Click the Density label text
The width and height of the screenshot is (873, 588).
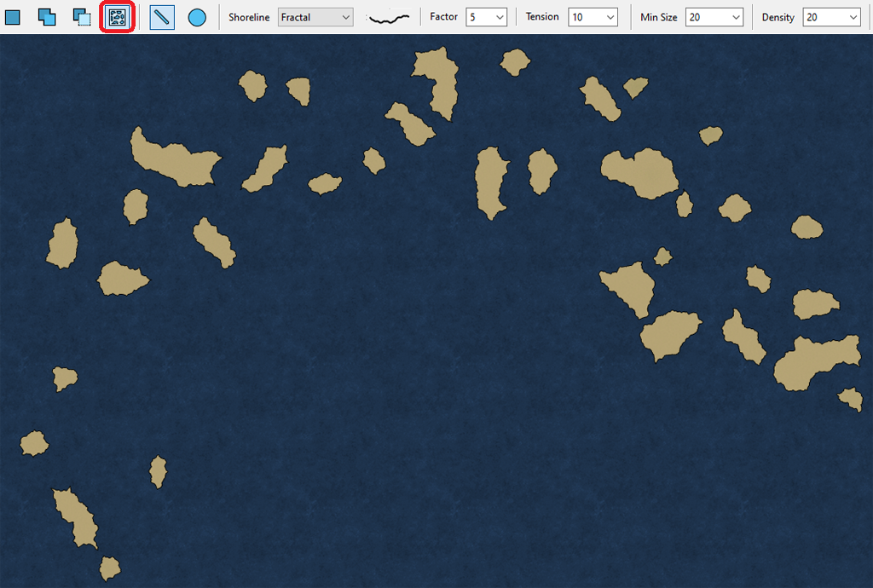[778, 17]
